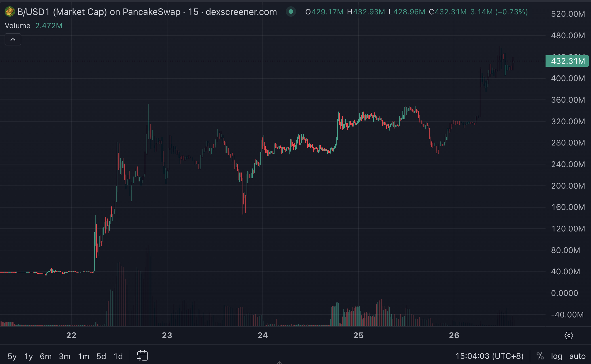The image size is (591, 364).
Task: Click the Volume indicator label
Action: (x=18, y=26)
